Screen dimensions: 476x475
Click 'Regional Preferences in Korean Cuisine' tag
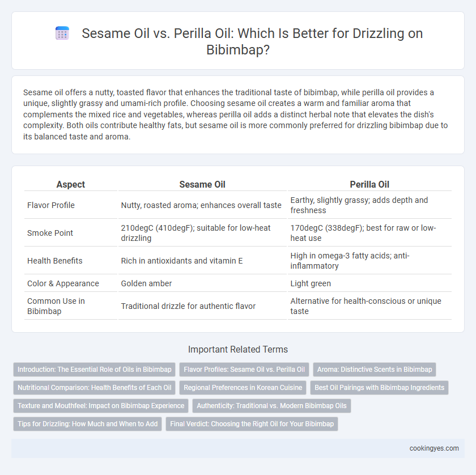point(243,388)
